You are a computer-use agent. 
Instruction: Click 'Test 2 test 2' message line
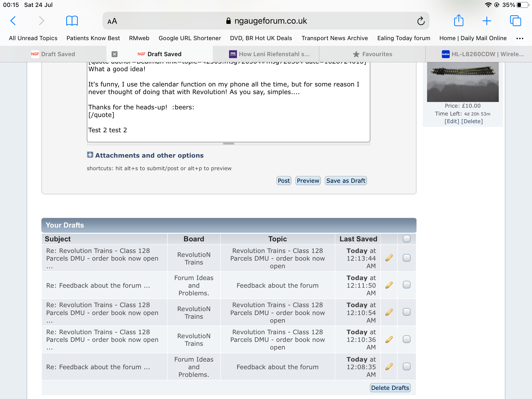pyautogui.click(x=108, y=130)
